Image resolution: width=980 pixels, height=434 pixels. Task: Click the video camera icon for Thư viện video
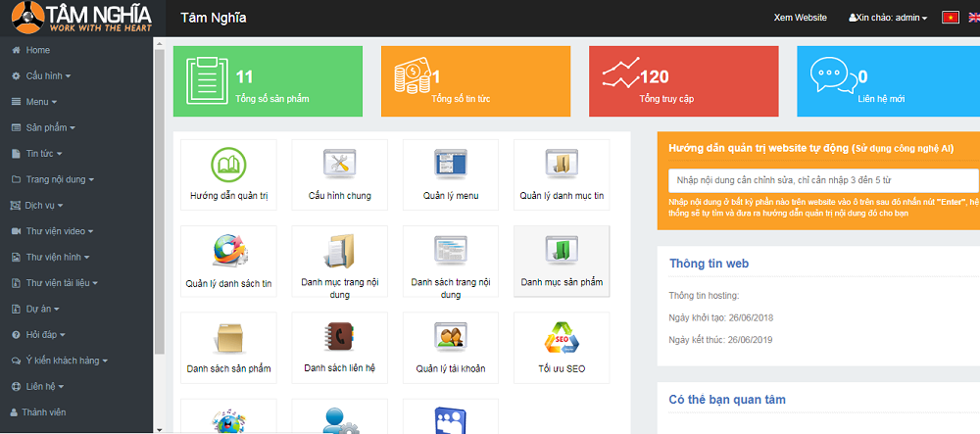[x=17, y=231]
